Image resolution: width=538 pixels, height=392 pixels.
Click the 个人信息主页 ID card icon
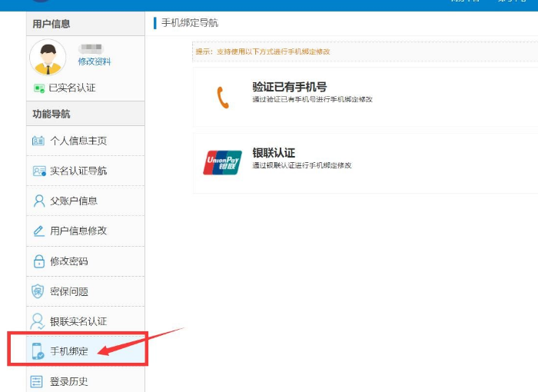coord(38,141)
